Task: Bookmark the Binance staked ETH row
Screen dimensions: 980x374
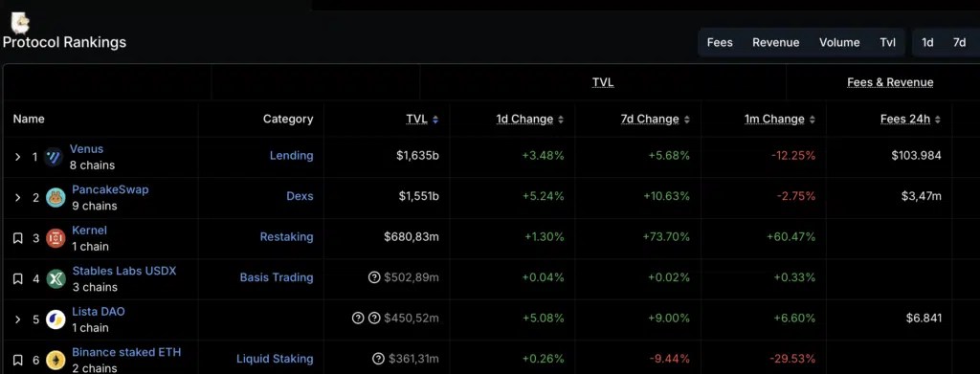Action: tap(18, 361)
